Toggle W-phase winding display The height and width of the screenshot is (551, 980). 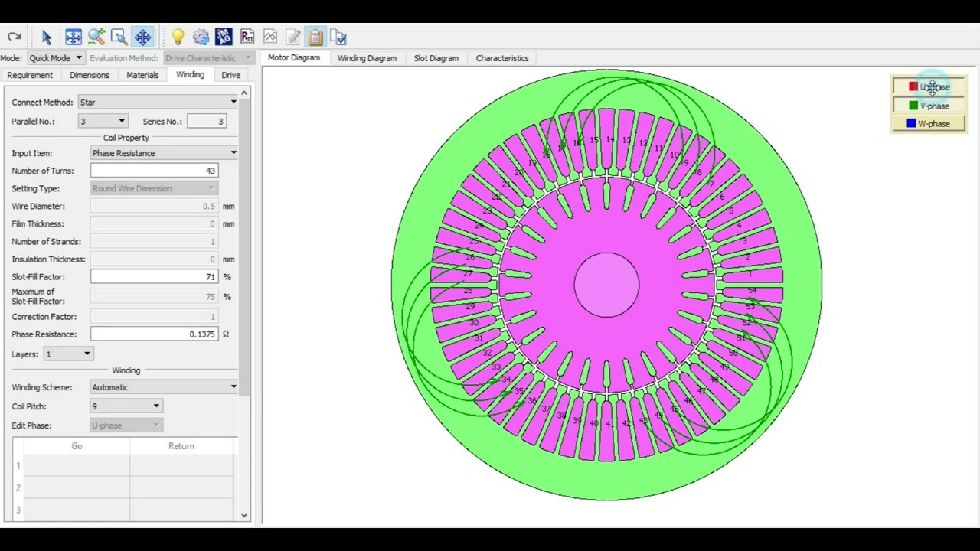pyautogui.click(x=929, y=123)
